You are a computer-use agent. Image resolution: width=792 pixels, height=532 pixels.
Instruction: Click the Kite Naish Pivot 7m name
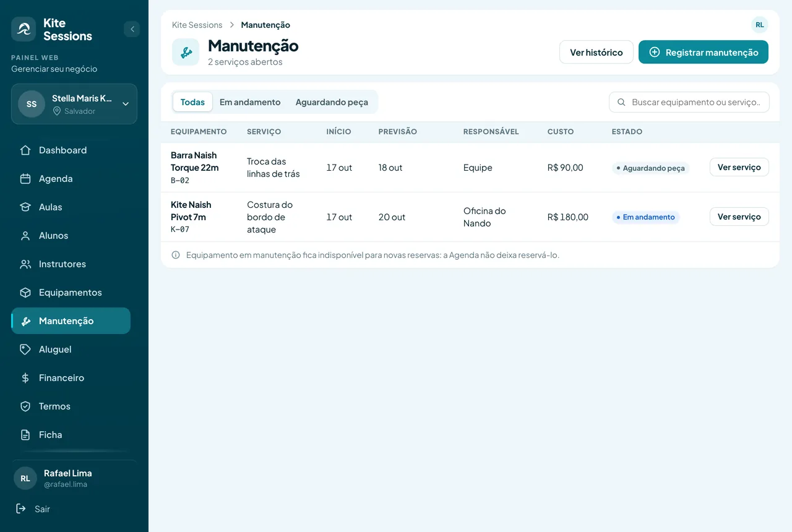pos(191,211)
